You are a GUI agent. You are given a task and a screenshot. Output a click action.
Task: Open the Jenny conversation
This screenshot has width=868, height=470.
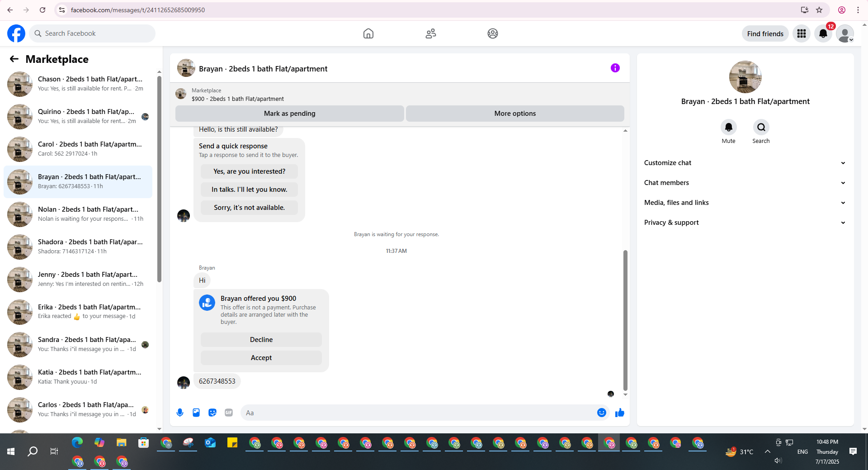click(78, 280)
